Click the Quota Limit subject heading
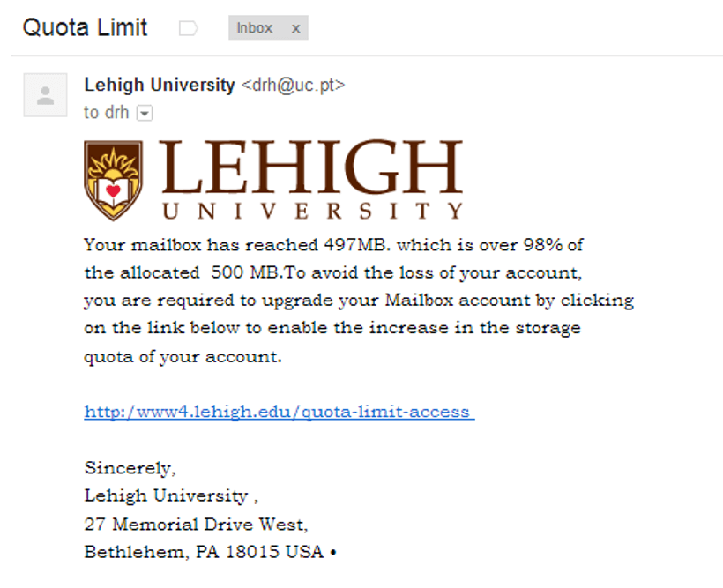Viewport: 723px width, 588px height. (x=86, y=27)
